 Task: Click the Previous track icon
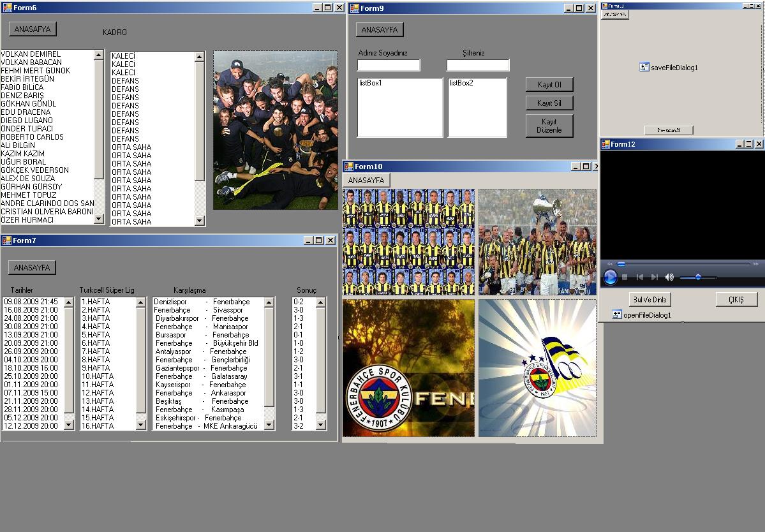[639, 277]
